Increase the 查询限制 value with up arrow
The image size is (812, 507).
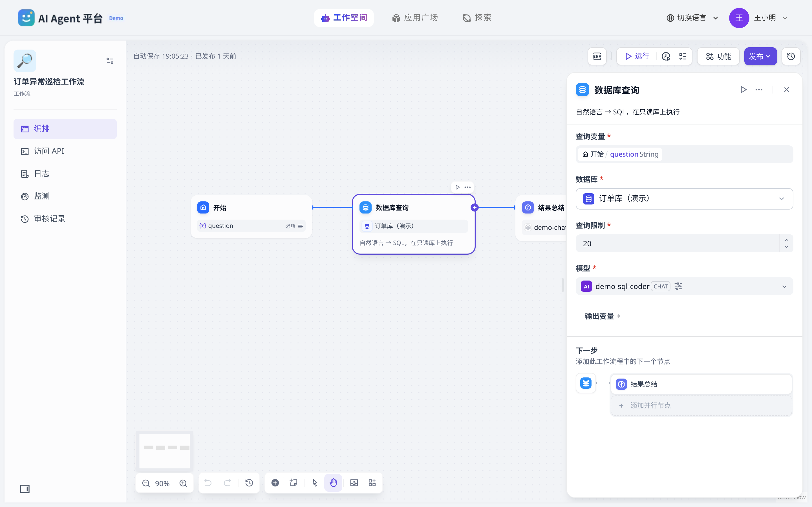pyautogui.click(x=786, y=240)
